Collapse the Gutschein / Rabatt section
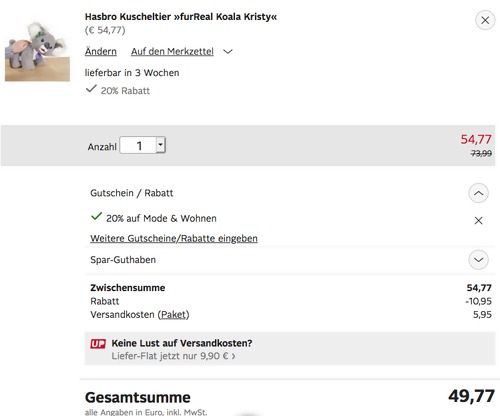The width and height of the screenshot is (500, 416). (x=478, y=193)
